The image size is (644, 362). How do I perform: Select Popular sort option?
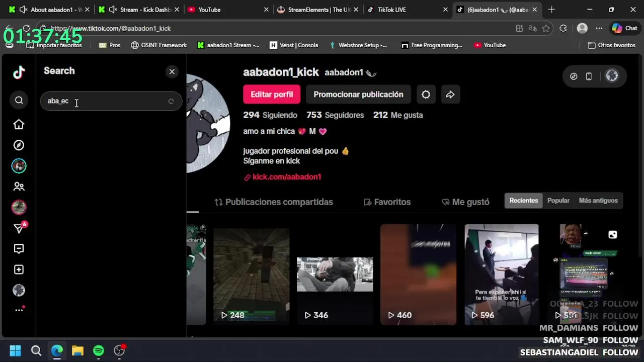pyautogui.click(x=558, y=201)
